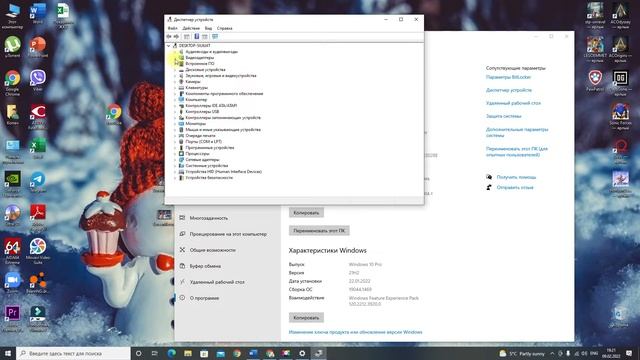Open File Explorer from the taskbar
Image resolution: width=640 pixels, height=360 pixels.
click(x=188, y=353)
